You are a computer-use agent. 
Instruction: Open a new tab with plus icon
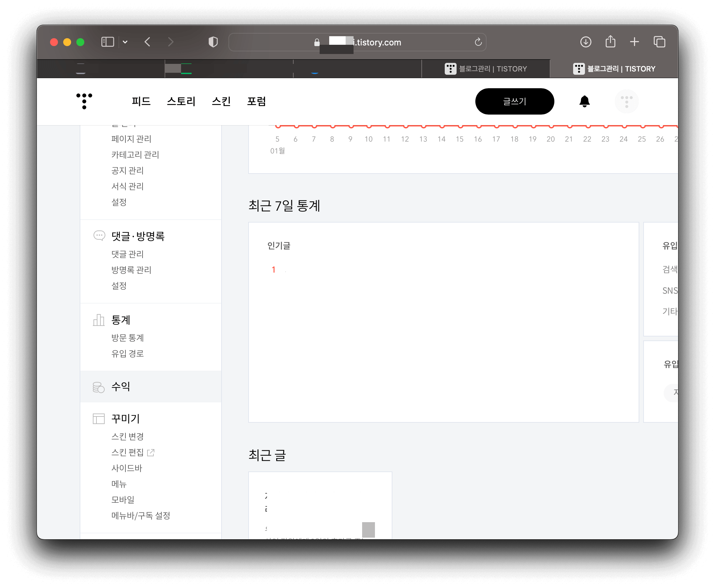click(634, 42)
